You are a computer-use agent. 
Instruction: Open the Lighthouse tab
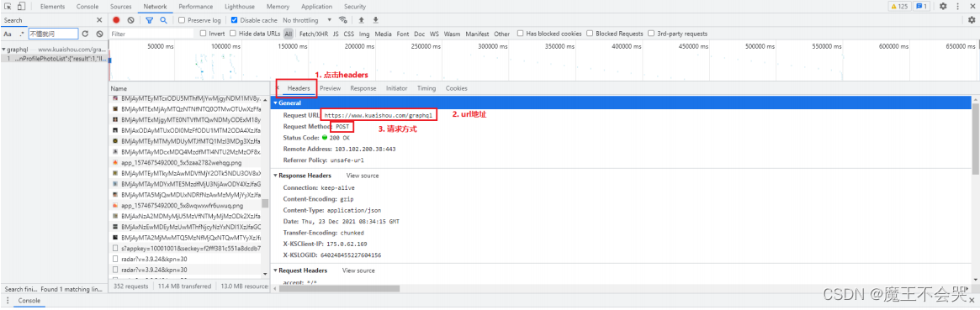click(x=240, y=6)
